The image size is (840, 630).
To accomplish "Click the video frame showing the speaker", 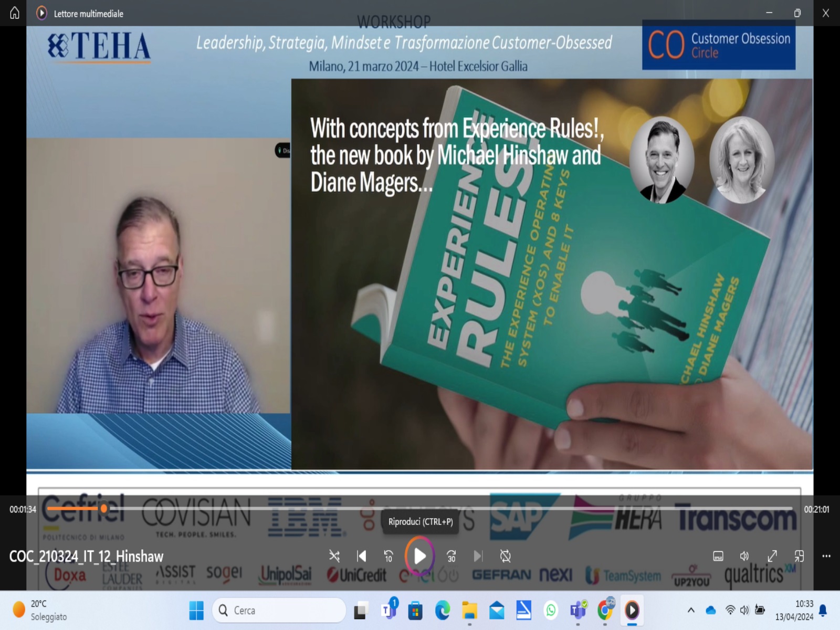I will tap(158, 276).
